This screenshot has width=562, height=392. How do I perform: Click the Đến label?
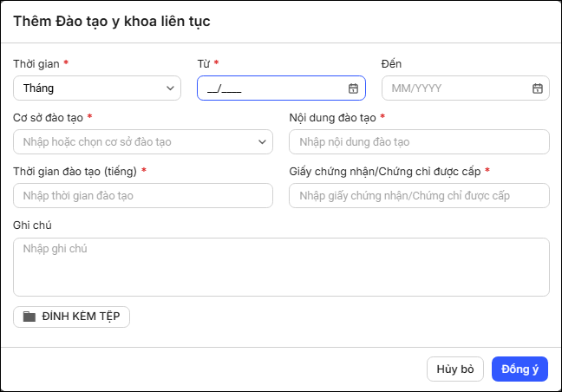[391, 64]
